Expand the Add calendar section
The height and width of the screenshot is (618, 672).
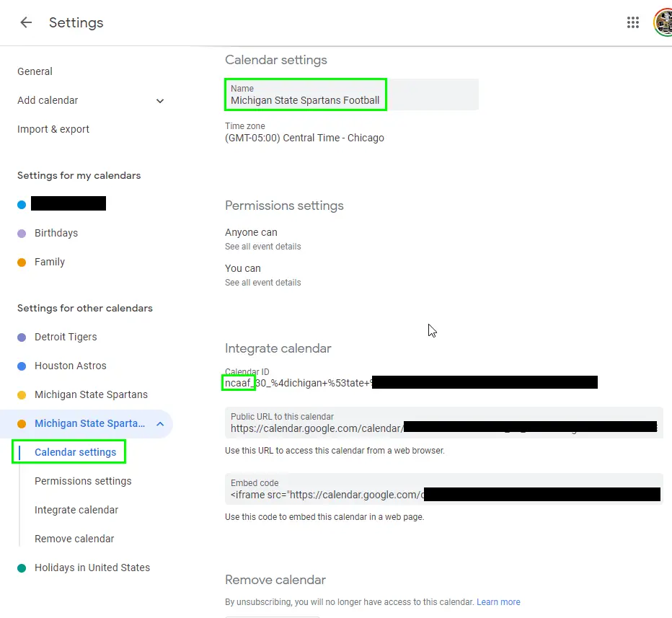pyautogui.click(x=160, y=101)
